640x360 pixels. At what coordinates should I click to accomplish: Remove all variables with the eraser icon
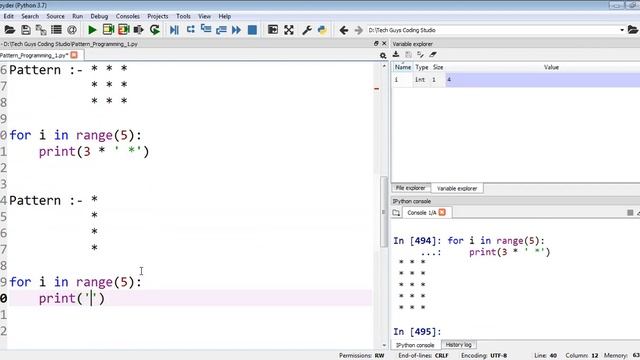(x=433, y=54)
